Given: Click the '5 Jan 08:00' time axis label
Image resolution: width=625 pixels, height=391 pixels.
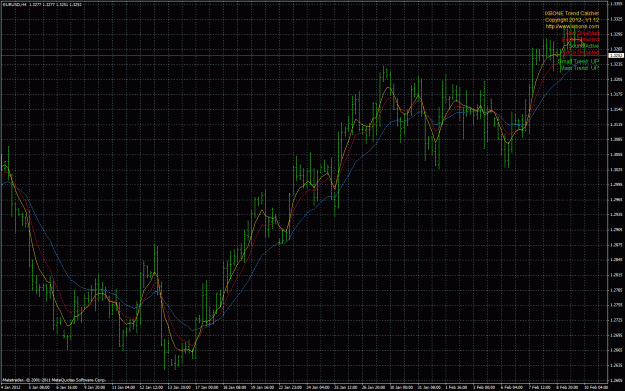Looking at the screenshot, I should (39, 387).
